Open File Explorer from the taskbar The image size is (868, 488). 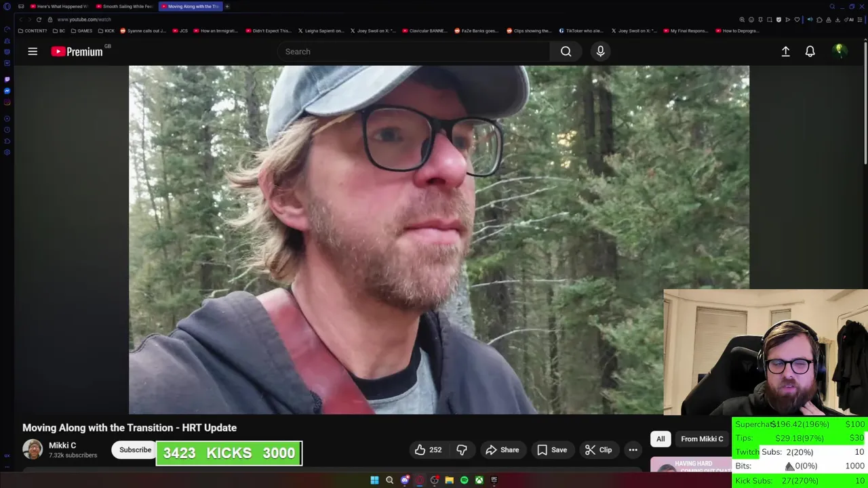point(449,480)
